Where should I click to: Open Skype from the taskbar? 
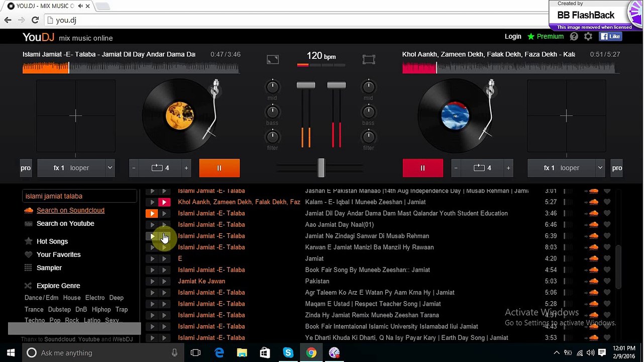click(x=288, y=353)
